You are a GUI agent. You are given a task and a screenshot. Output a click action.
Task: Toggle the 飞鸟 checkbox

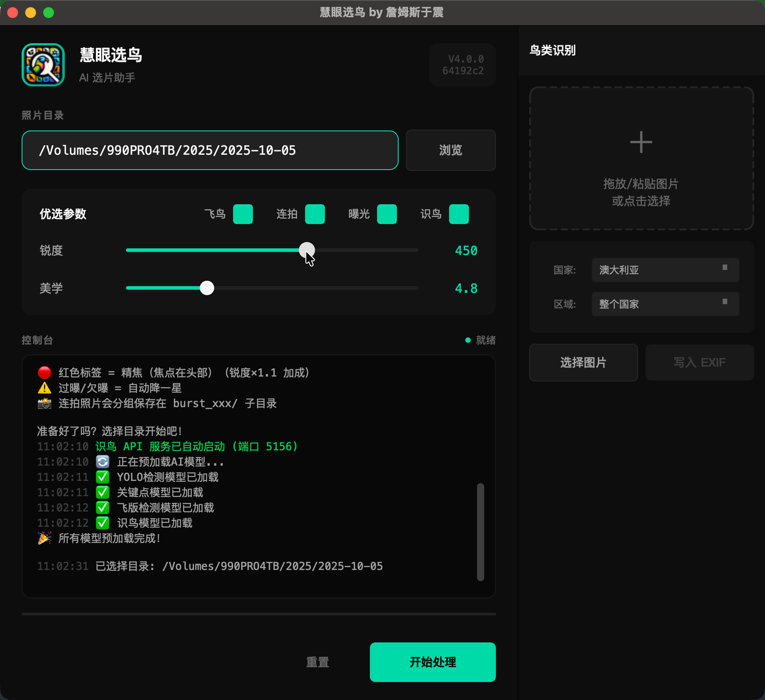[x=243, y=215]
